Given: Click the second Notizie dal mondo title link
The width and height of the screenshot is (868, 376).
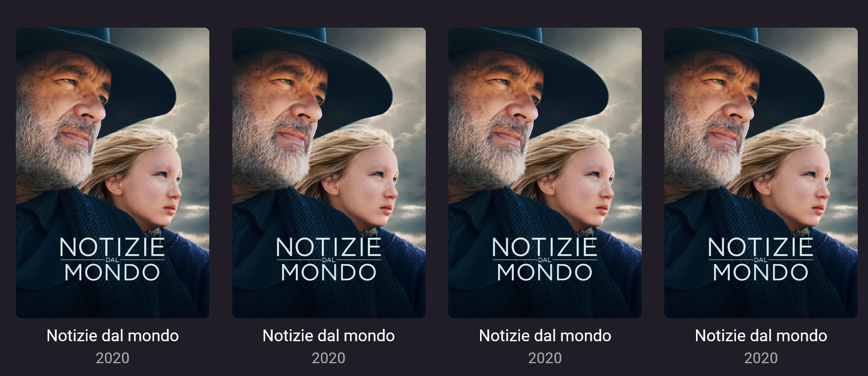Looking at the screenshot, I should click(x=329, y=336).
